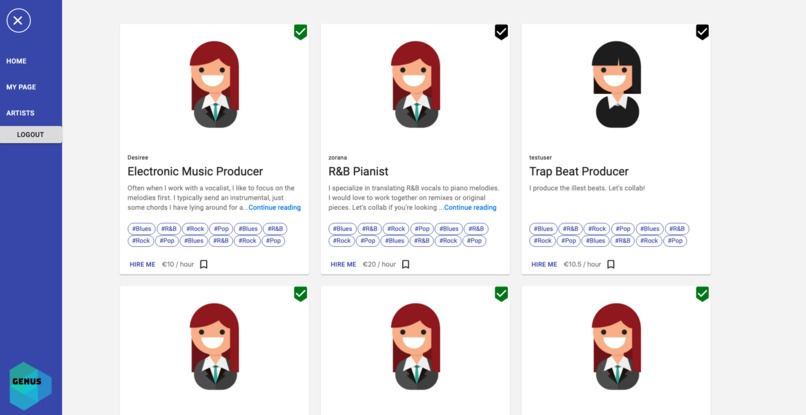Open the Trap Beat Producer title
The width and height of the screenshot is (806, 415).
pos(579,171)
